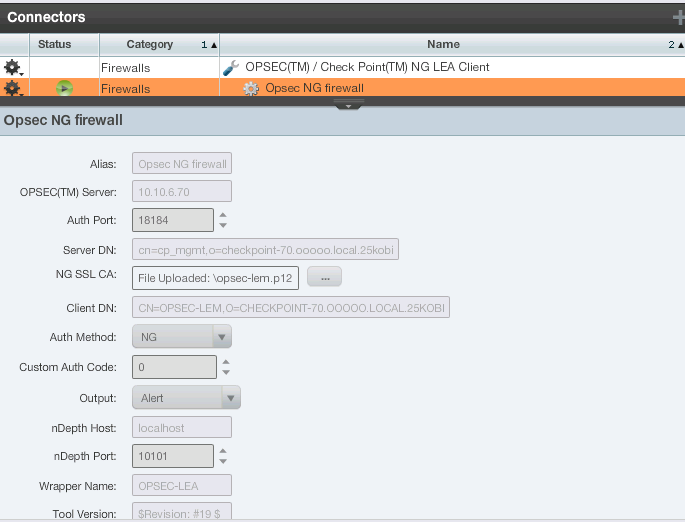
Task: Decrease the nDepth Port value
Action: click(223, 461)
